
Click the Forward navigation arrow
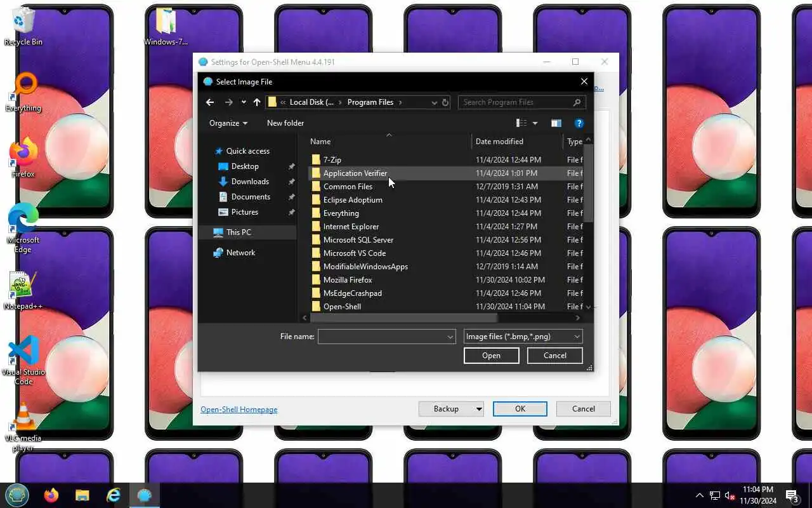click(229, 102)
